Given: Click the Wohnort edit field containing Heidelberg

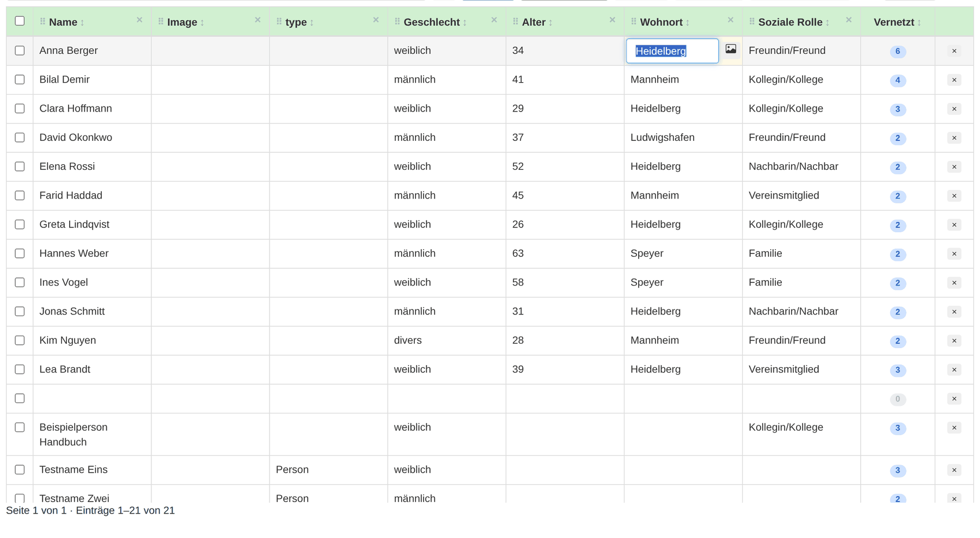Looking at the screenshot, I should [x=672, y=51].
